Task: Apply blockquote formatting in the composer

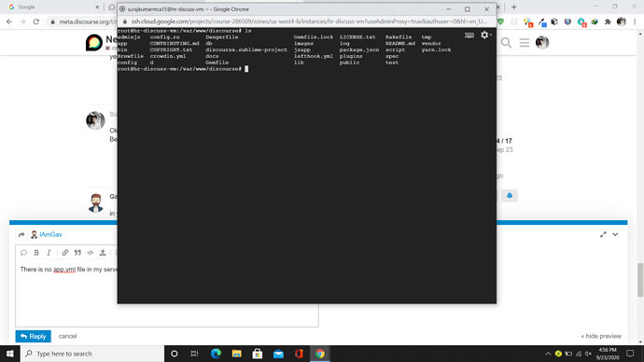Action: [x=77, y=253]
